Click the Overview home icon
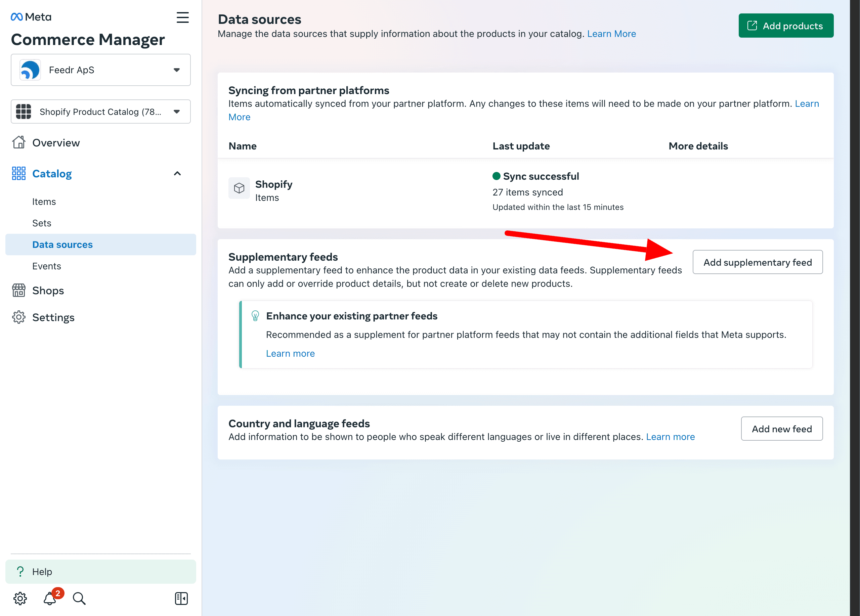The image size is (860, 616). point(18,142)
